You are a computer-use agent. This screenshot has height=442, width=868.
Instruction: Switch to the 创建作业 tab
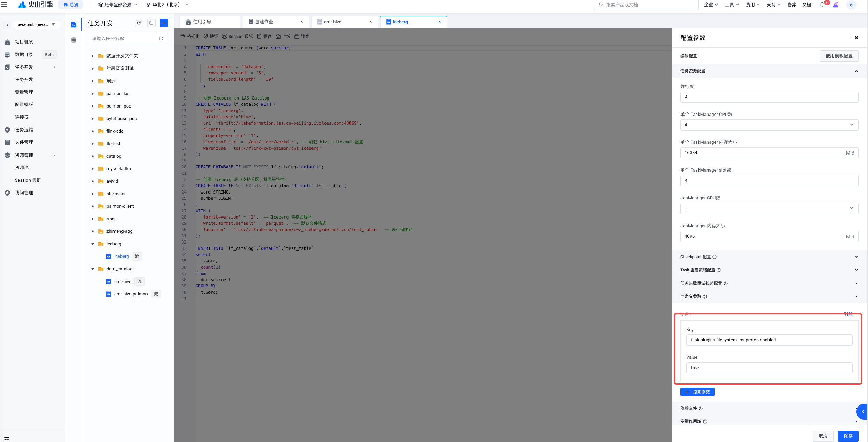point(264,22)
